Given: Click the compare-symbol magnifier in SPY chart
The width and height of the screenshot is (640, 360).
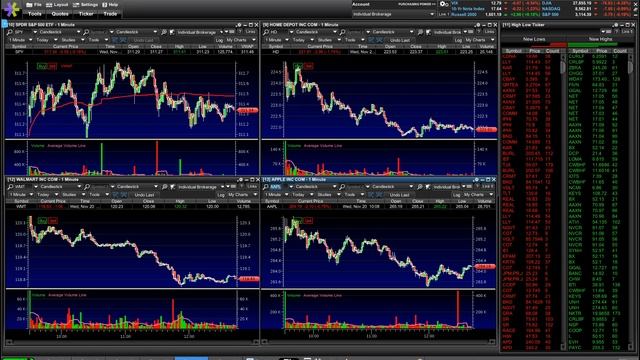Looking at the screenshot, I should tap(86, 32).
